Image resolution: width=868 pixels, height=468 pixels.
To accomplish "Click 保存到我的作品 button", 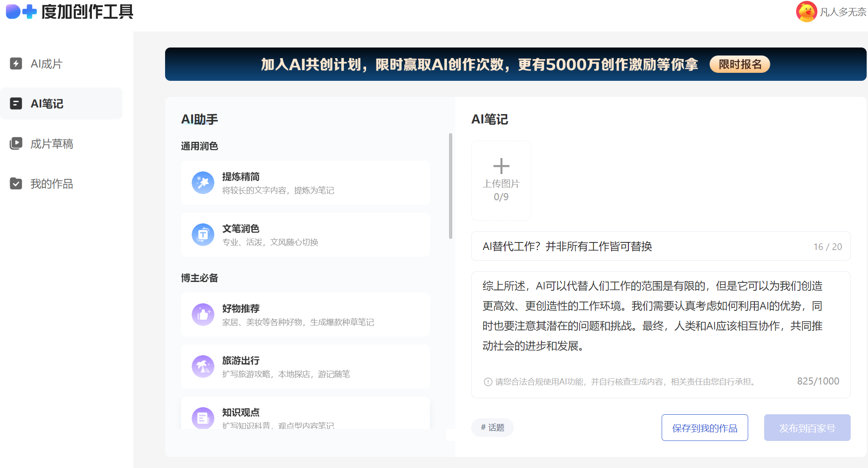I will tap(704, 428).
